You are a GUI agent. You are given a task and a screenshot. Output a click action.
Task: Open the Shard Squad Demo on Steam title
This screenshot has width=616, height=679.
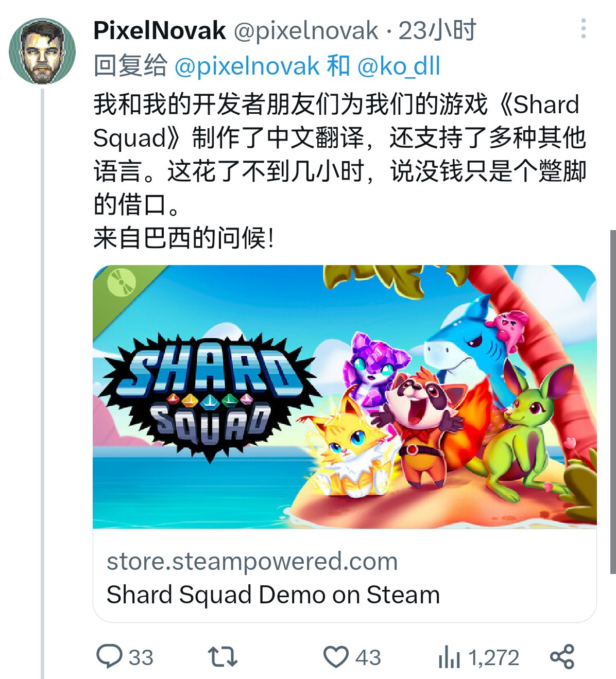click(x=273, y=595)
